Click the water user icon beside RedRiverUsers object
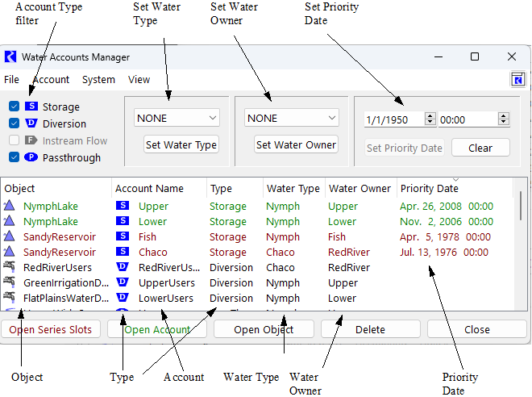 [x=10, y=267]
